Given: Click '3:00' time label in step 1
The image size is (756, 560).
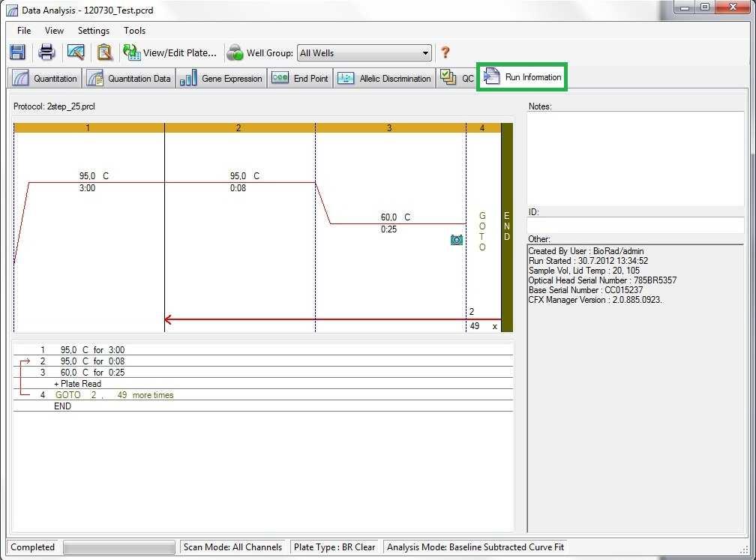Looking at the screenshot, I should [x=87, y=188].
